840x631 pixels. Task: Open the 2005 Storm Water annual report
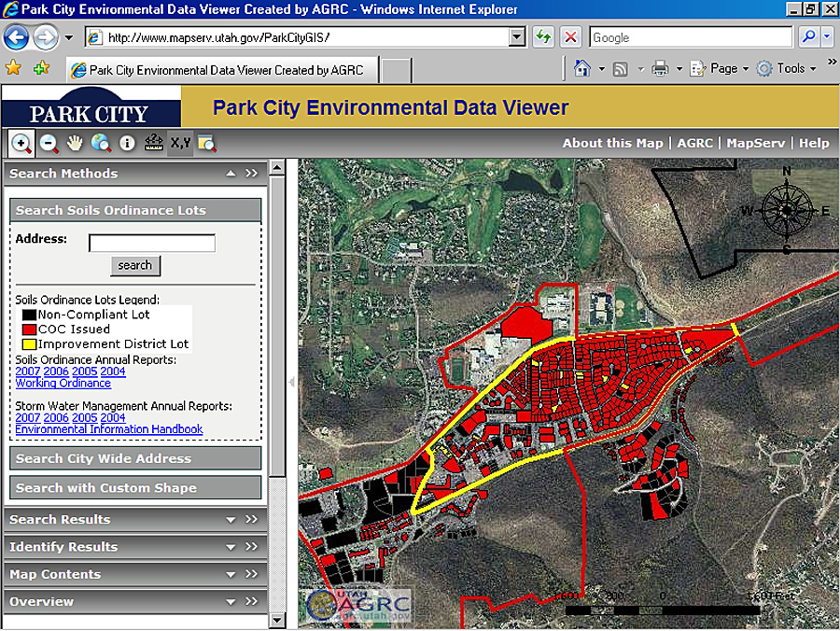(85, 417)
